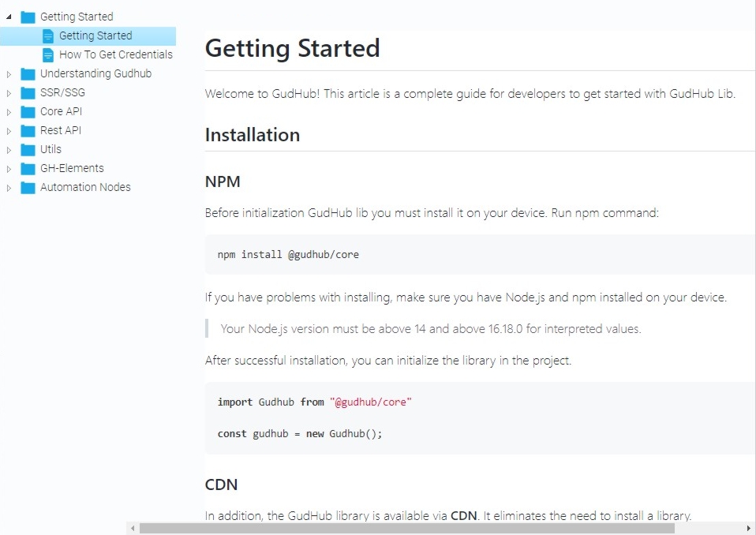Expand the Core API folder arrow
Viewport: 756px width, 535px height.
[9, 112]
